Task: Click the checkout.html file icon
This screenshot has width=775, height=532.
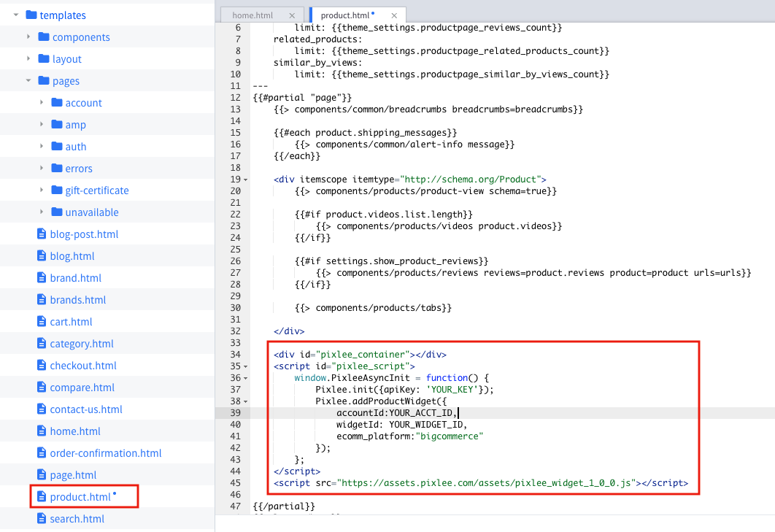Action: coord(42,365)
